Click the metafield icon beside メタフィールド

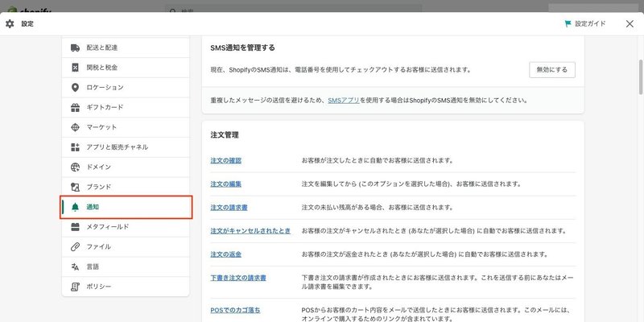pyautogui.click(x=75, y=227)
